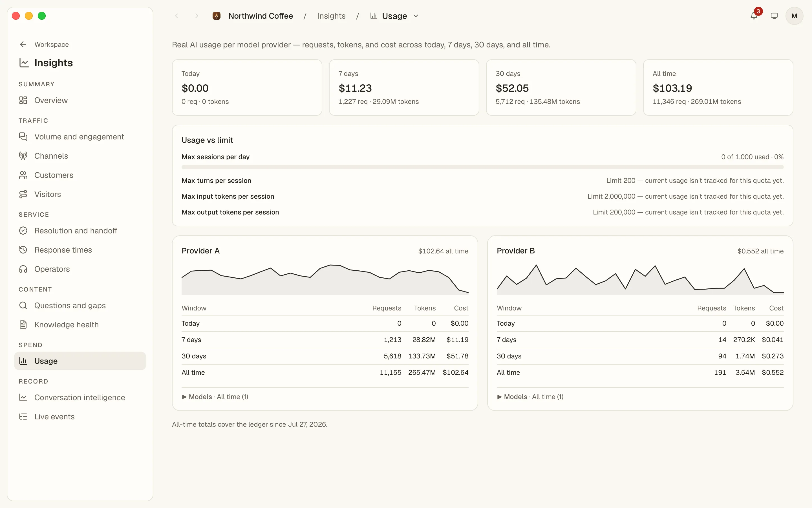Click the Response times history icon
The height and width of the screenshot is (508, 812).
point(23,250)
